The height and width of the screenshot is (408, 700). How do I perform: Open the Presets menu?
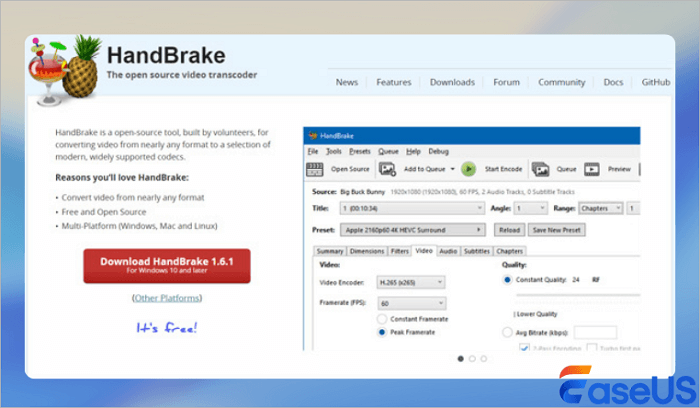click(x=360, y=151)
